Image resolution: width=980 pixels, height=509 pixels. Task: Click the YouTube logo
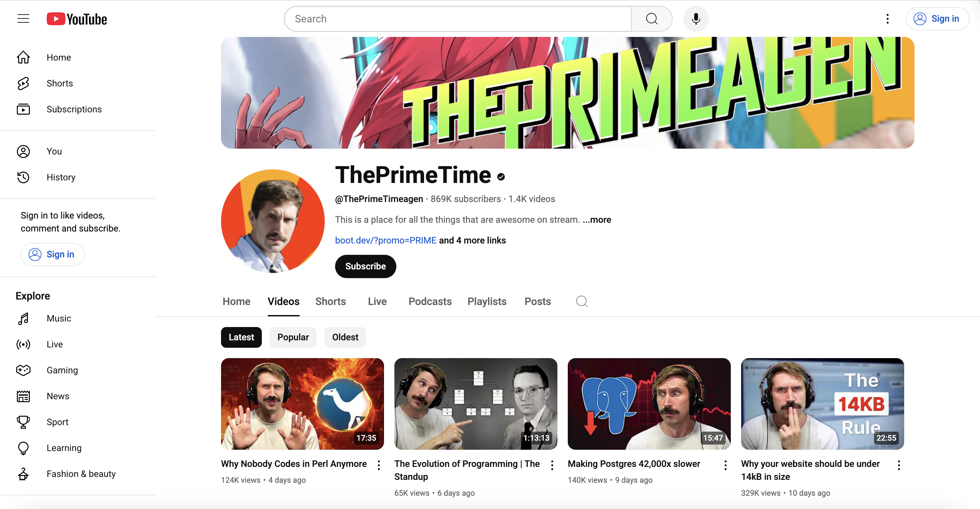click(76, 19)
